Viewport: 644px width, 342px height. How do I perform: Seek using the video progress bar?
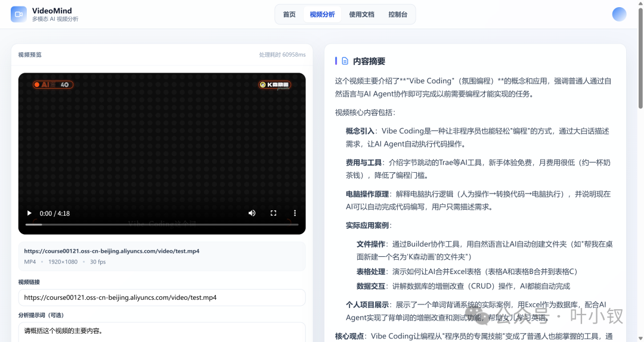tap(162, 225)
